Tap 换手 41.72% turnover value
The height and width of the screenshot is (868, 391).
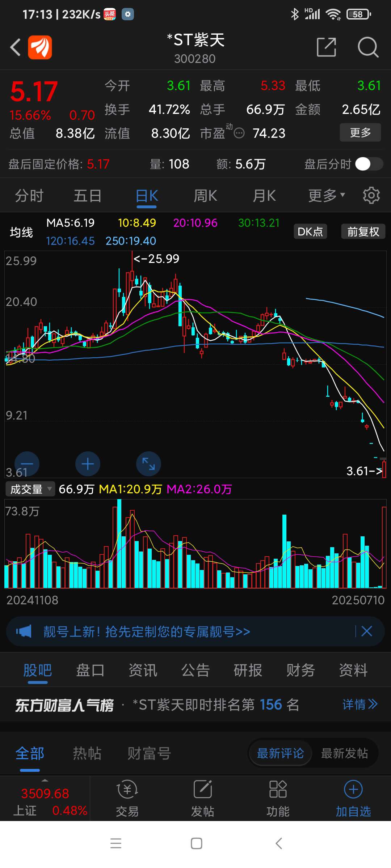pos(147,109)
